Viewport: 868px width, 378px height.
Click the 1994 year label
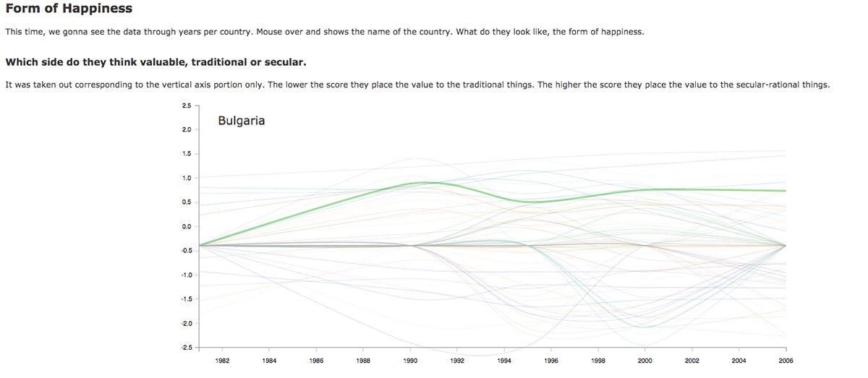tap(504, 360)
